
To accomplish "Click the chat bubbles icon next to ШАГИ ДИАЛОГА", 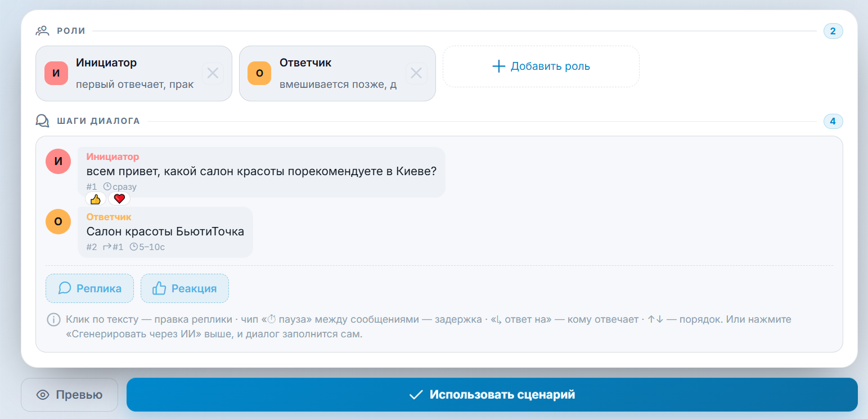I will (43, 121).
